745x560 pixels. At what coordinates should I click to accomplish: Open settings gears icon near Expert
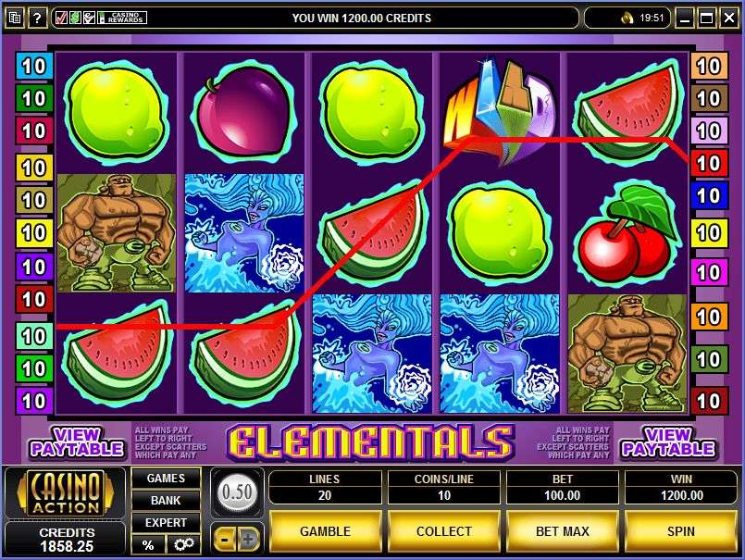coord(184,544)
